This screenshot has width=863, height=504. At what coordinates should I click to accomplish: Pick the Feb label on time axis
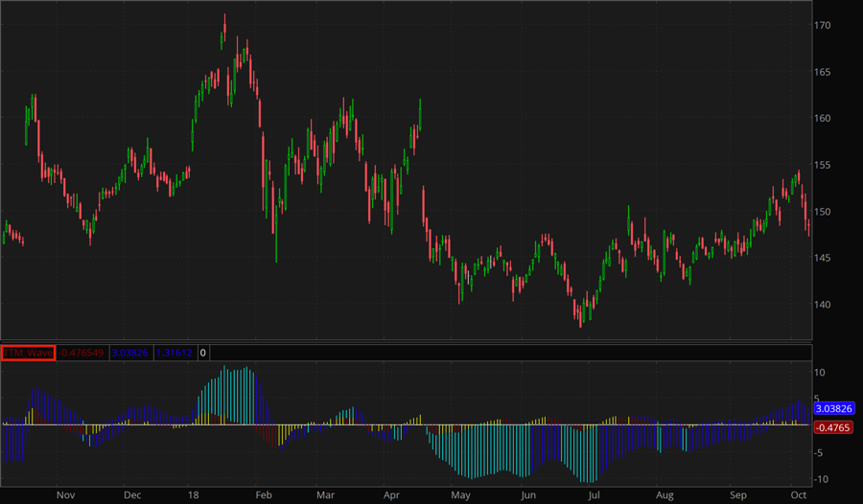click(263, 495)
